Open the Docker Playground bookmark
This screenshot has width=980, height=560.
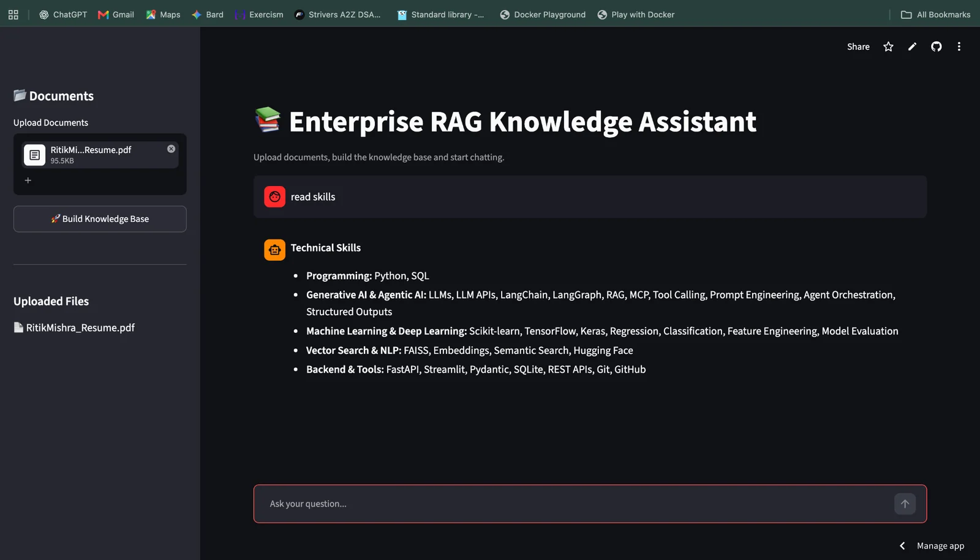coord(543,15)
